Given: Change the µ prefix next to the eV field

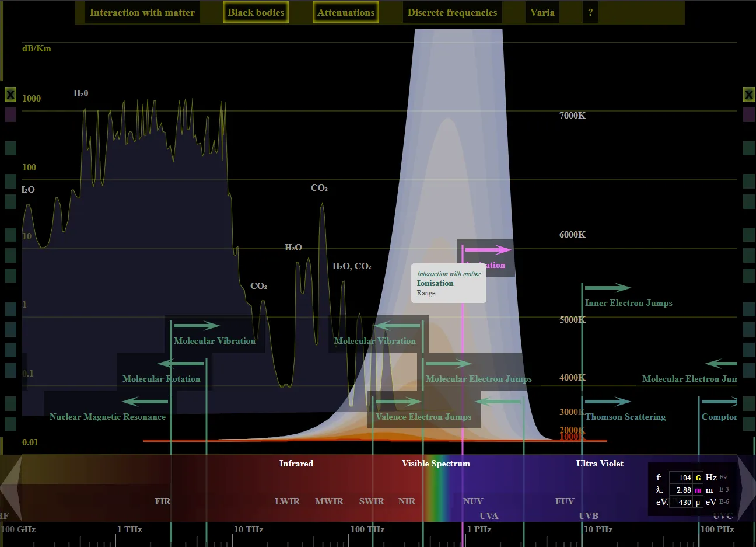Looking at the screenshot, I should click(697, 502).
